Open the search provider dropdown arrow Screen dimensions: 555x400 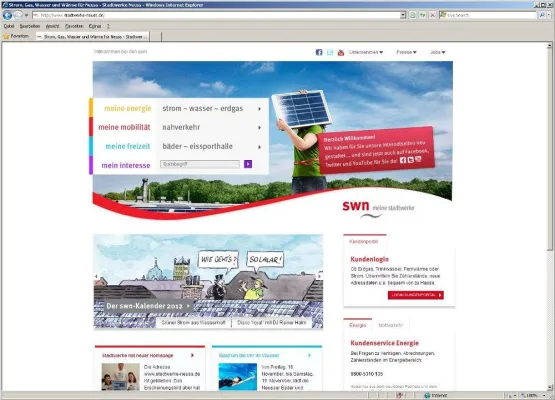click(549, 15)
